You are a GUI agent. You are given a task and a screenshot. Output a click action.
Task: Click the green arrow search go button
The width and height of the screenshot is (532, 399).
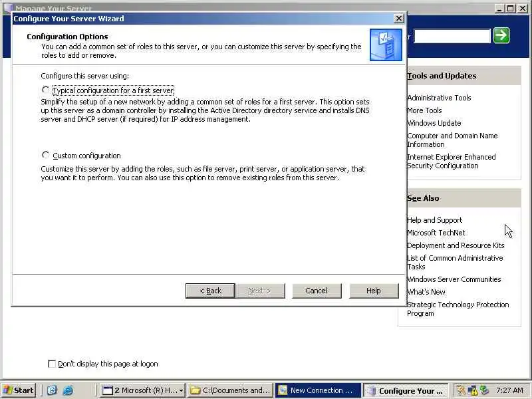pos(501,35)
